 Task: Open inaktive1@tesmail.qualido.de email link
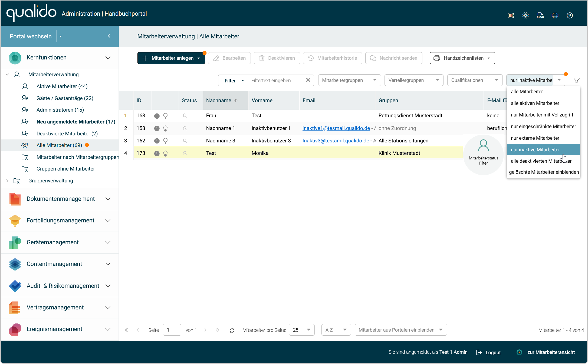click(336, 128)
